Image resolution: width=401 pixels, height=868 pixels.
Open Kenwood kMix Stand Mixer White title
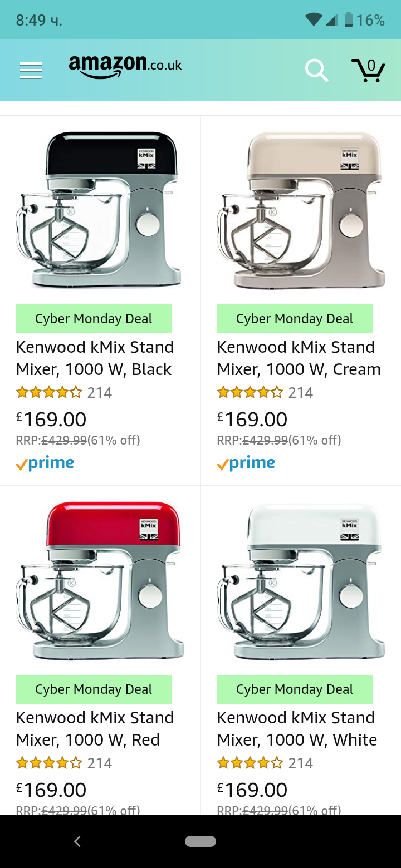pyautogui.click(x=297, y=729)
